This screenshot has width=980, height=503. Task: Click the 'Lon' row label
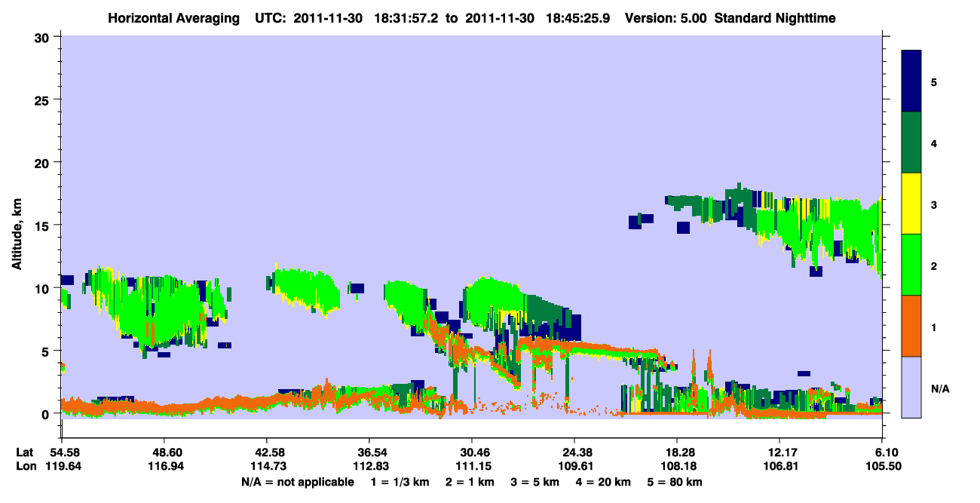(26, 466)
